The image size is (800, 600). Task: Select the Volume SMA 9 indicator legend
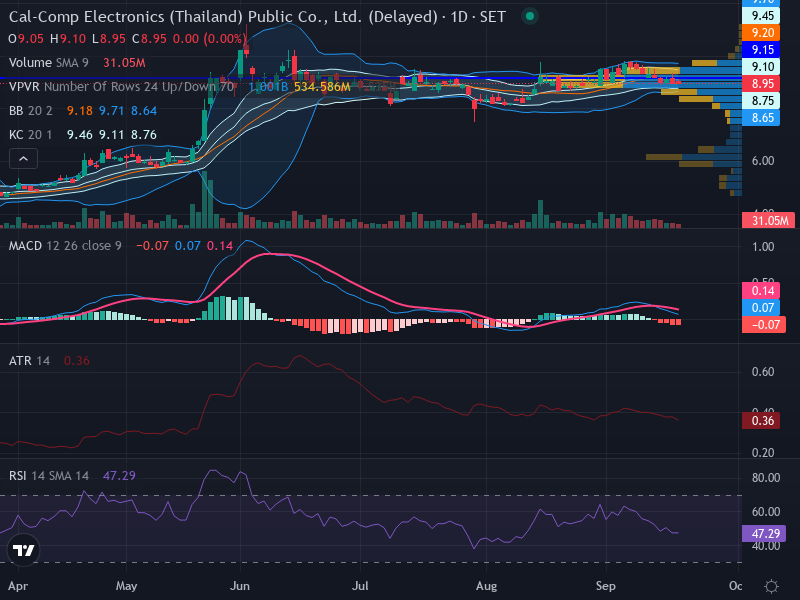[48, 63]
